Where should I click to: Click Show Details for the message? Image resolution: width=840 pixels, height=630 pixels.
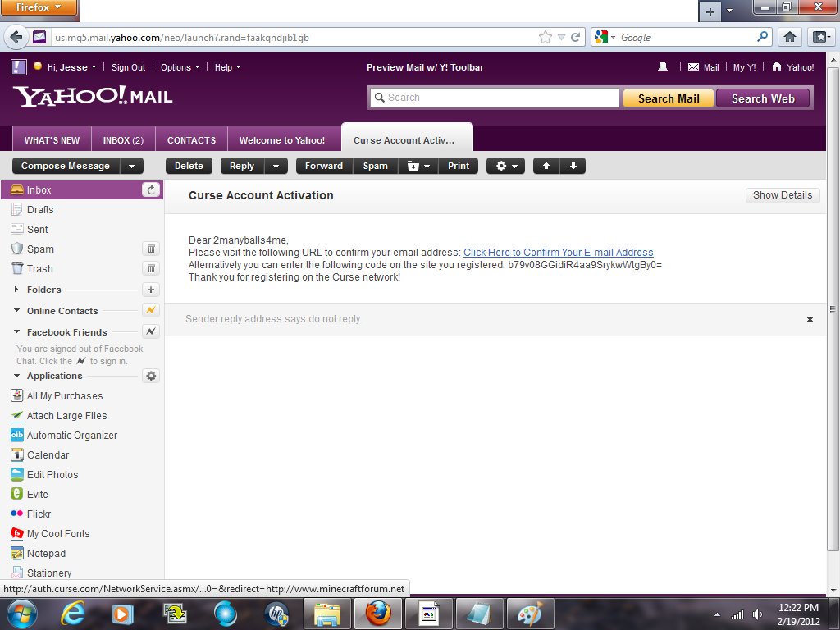pos(783,195)
